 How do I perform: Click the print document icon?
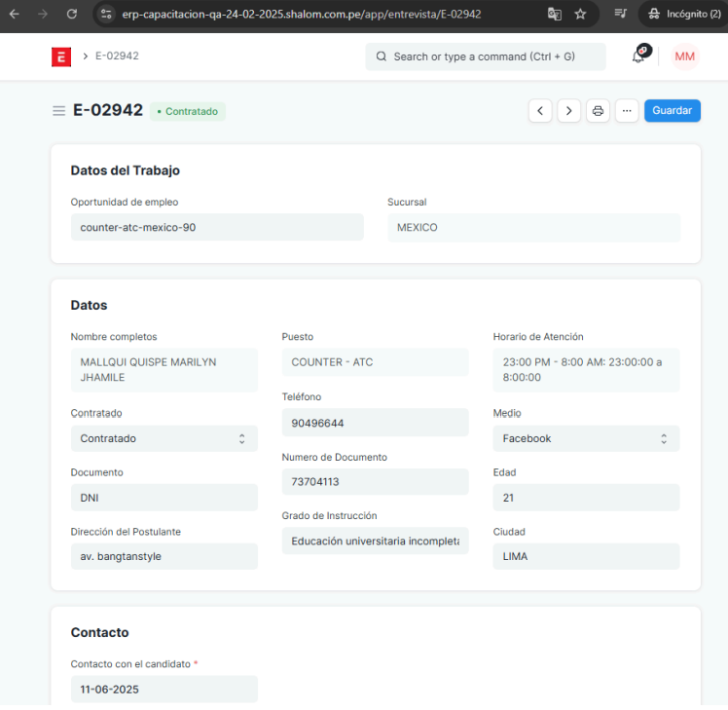point(598,111)
